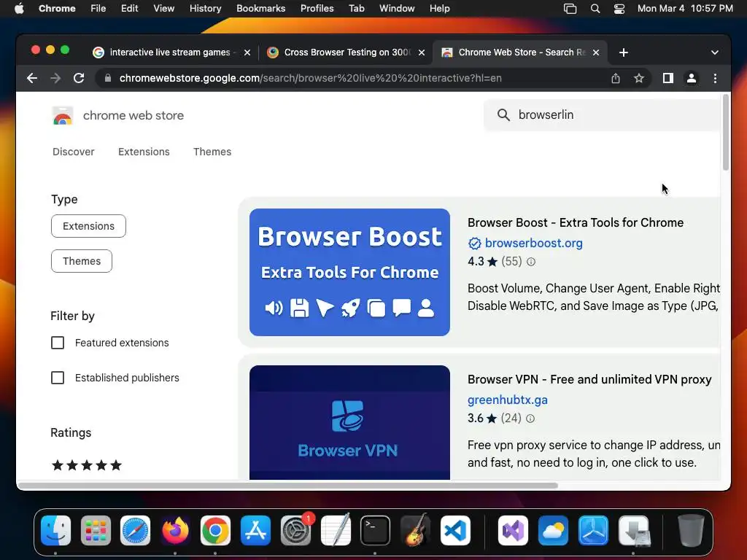Filter type by the Extensions chip
Screen dimensions: 747x560
point(88,226)
